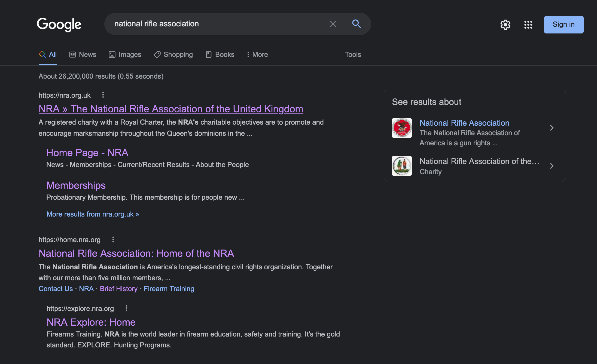The width and height of the screenshot is (597, 364).
Task: Switch to the News tab
Action: 83,54
